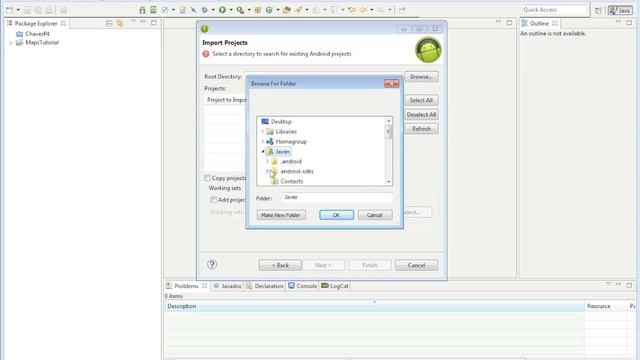Expand the .android folder node

pyautogui.click(x=267, y=162)
